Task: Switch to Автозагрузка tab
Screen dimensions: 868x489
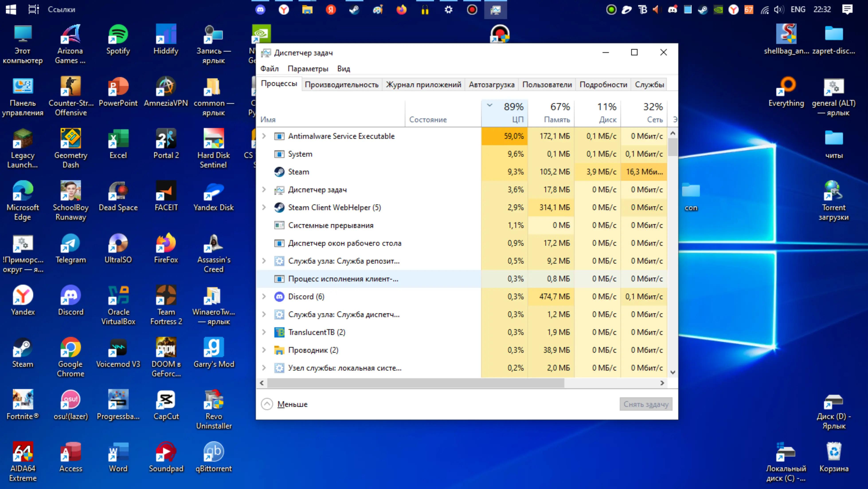Action: pyautogui.click(x=491, y=84)
